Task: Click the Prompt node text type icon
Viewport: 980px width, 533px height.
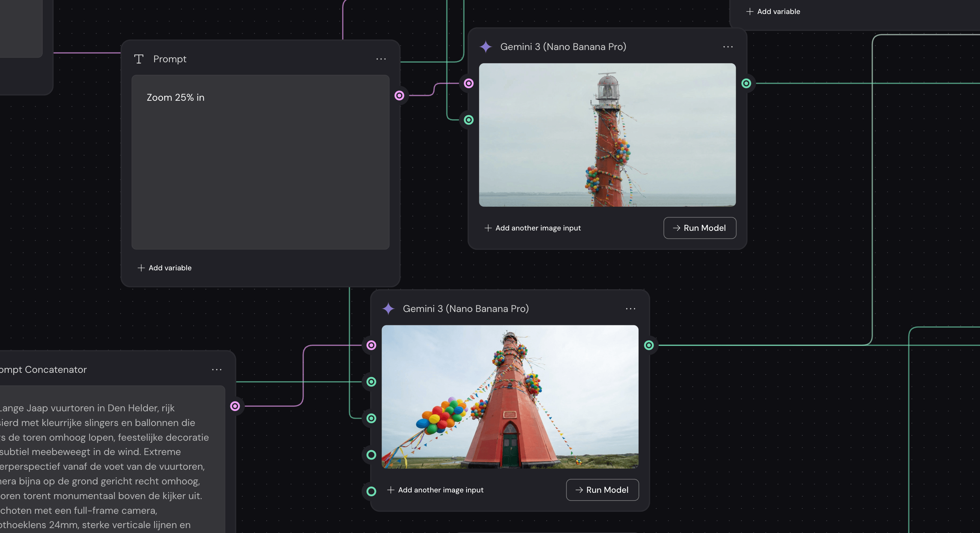Action: click(139, 59)
